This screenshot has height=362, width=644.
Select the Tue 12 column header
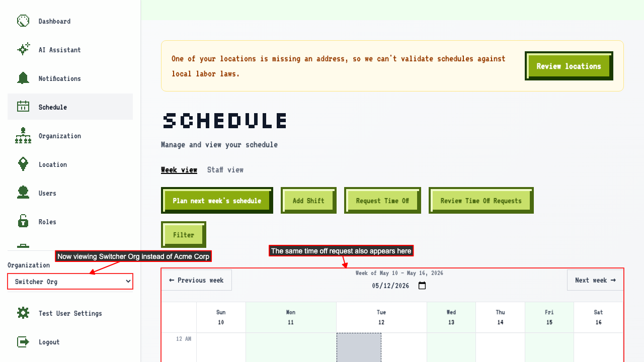coord(381,317)
